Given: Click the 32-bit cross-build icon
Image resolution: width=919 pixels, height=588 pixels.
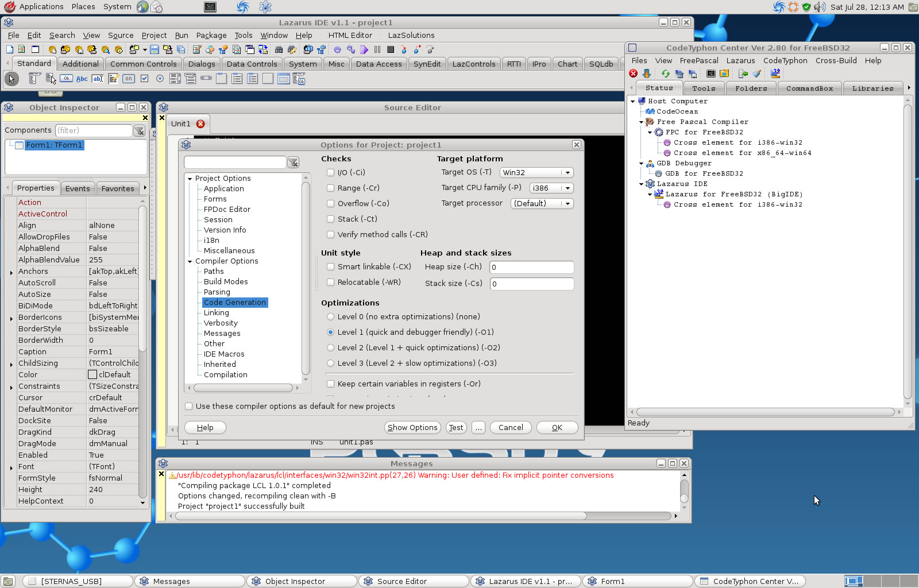Looking at the screenshot, I should click(x=775, y=73).
